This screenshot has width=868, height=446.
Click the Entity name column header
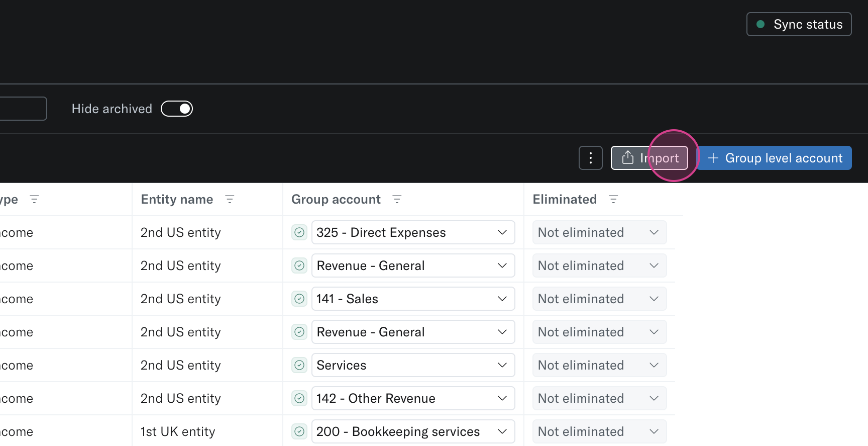177,200
